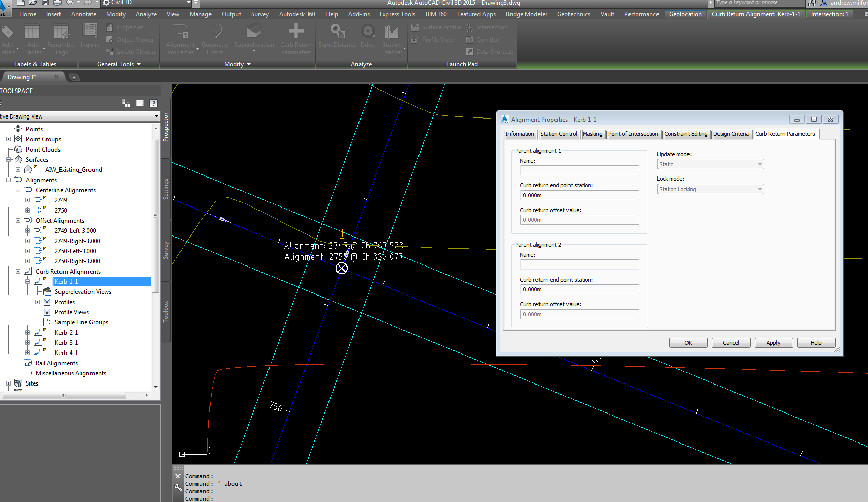868x502 pixels.
Task: Click the Undo arrow in quick access toolbar
Action: tap(69, 3)
